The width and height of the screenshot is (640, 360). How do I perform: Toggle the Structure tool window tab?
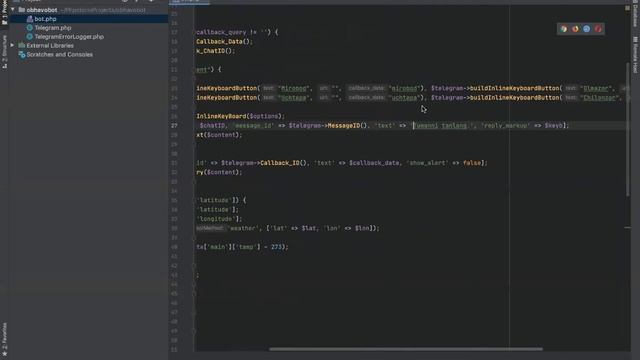coord(4,51)
